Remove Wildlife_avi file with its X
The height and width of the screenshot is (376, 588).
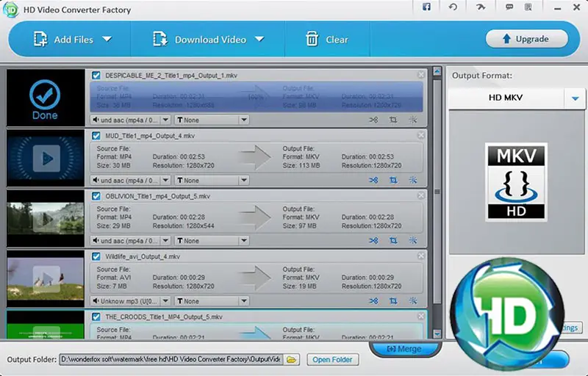[421, 256]
